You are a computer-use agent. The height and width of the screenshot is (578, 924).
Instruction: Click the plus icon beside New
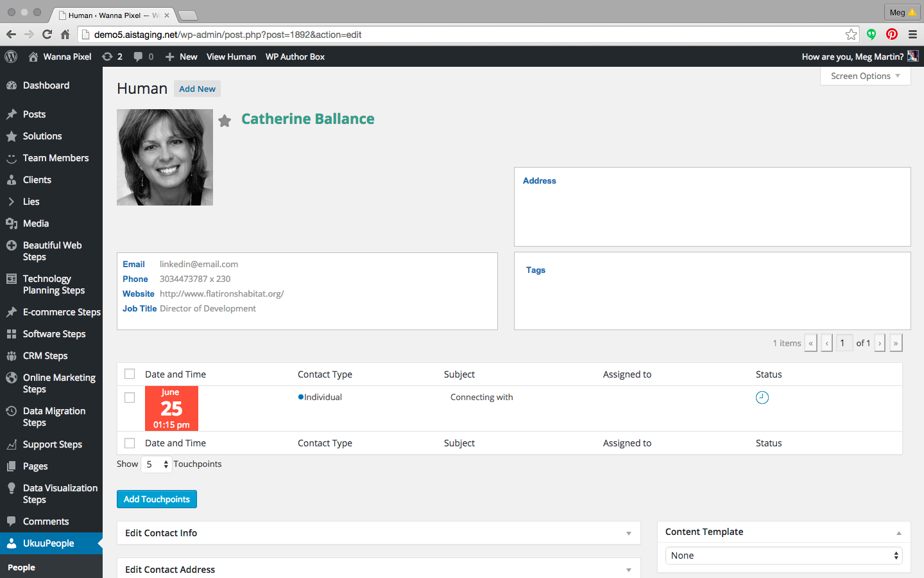[x=170, y=57]
